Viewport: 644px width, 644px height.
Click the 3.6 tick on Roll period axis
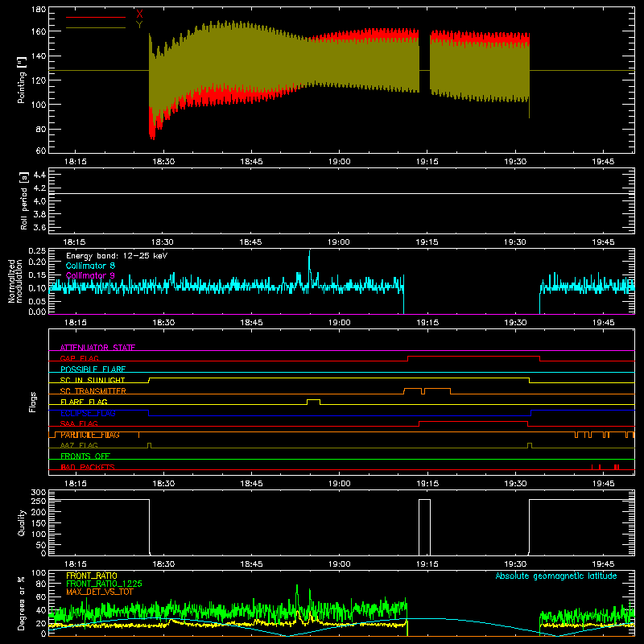pyautogui.click(x=39, y=228)
